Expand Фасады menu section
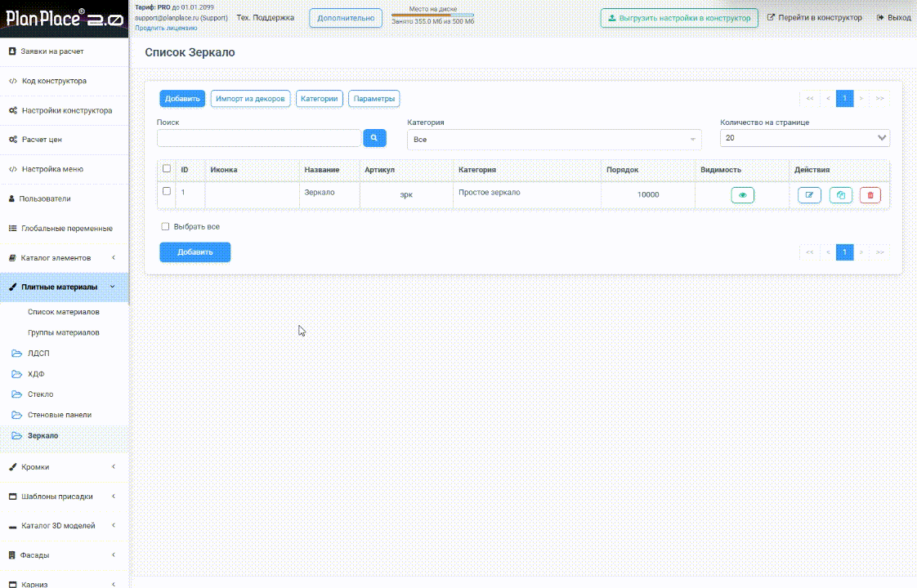The image size is (917, 588). point(64,555)
